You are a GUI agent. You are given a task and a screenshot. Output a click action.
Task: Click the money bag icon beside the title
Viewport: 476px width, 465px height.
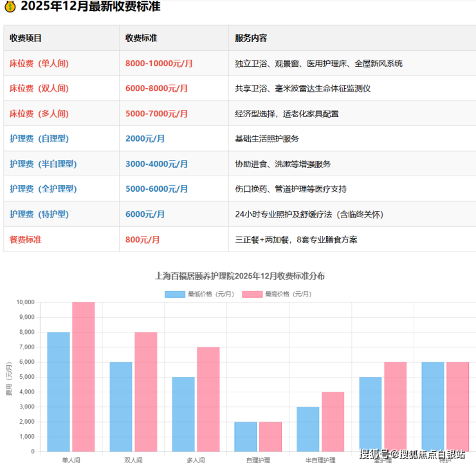coord(10,7)
